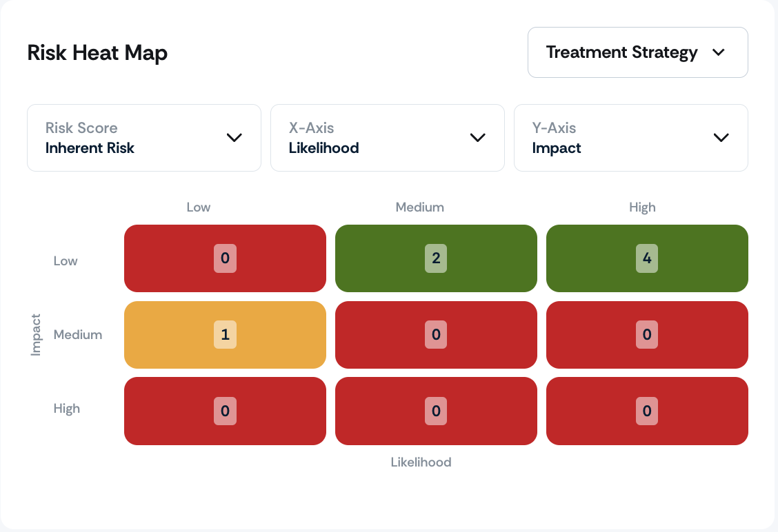Click the chevron arrow beside Inherent Risk
778x532 pixels.
235,137
